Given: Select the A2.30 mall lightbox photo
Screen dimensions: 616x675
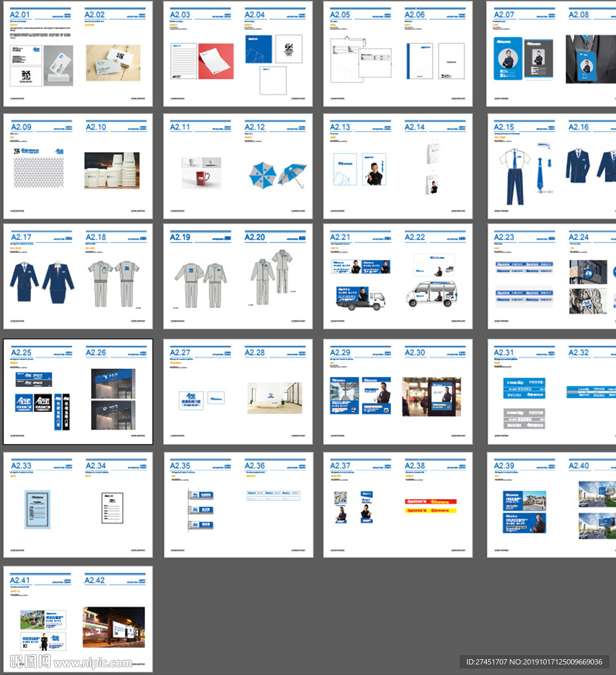Looking at the screenshot, I should coord(432,397).
